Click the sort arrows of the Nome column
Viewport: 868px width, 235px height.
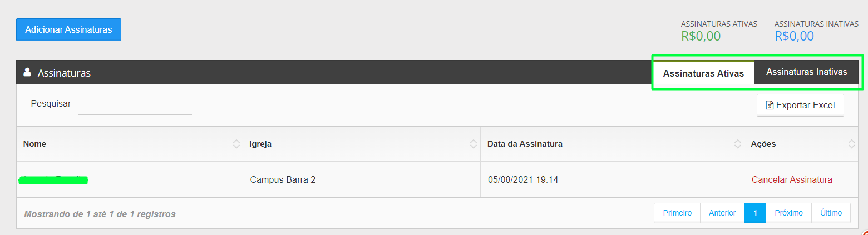coord(236,144)
